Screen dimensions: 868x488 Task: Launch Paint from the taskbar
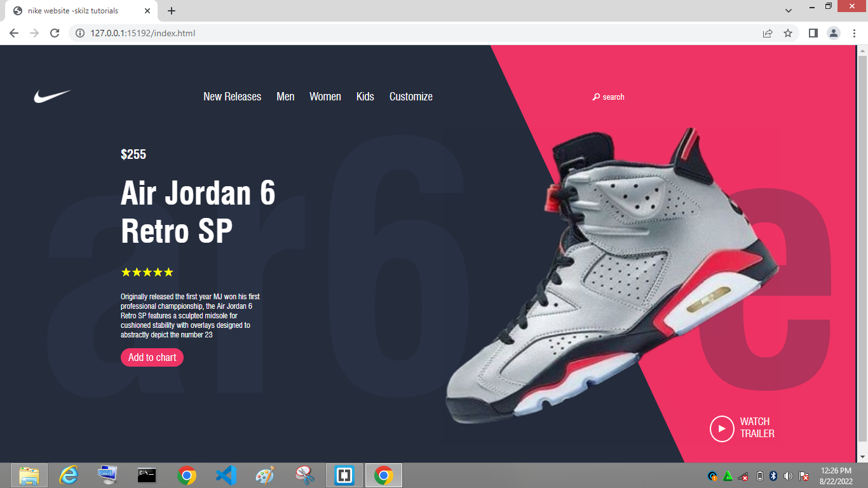pyautogui.click(x=265, y=475)
